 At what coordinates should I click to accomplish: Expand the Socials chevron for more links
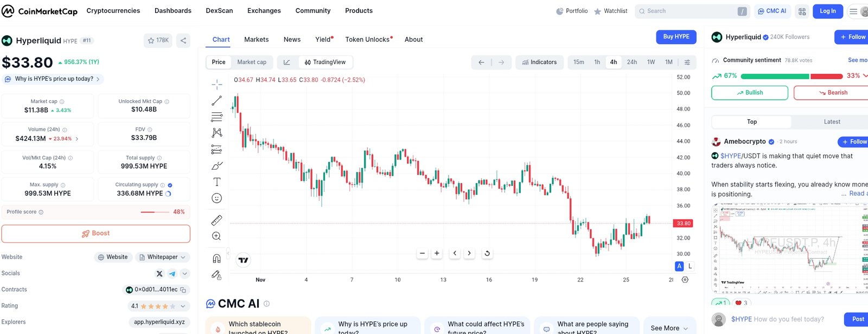click(x=185, y=274)
